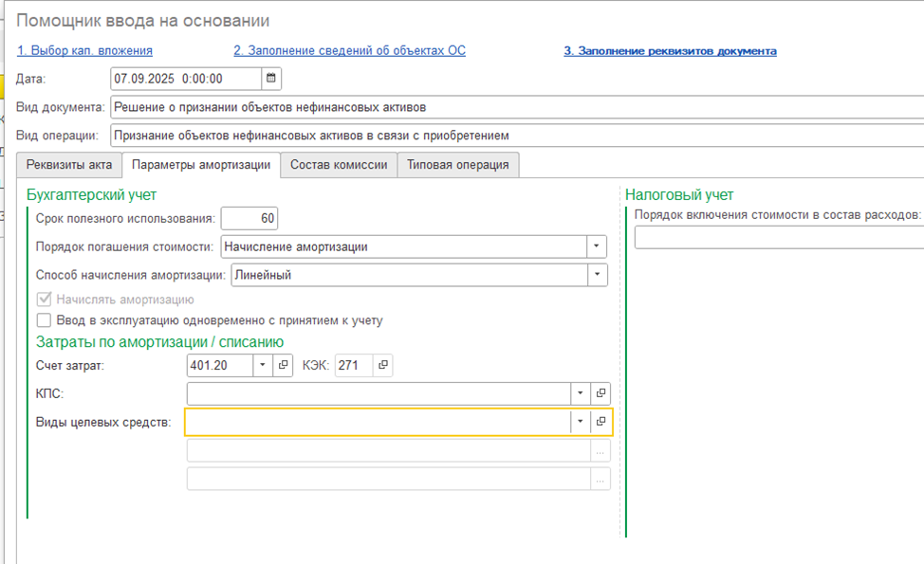Click the Порядок включения стоимости input field
Viewport: 924px width, 564px height.
click(779, 238)
